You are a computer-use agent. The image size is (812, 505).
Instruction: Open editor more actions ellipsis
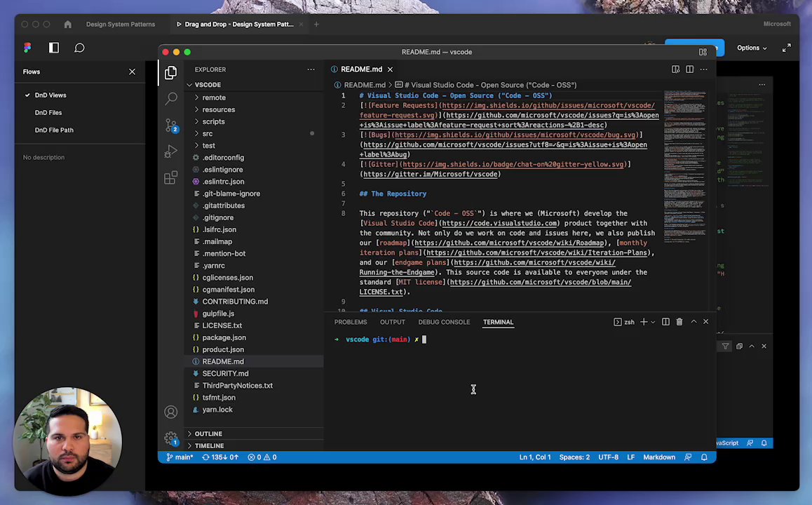pyautogui.click(x=704, y=69)
